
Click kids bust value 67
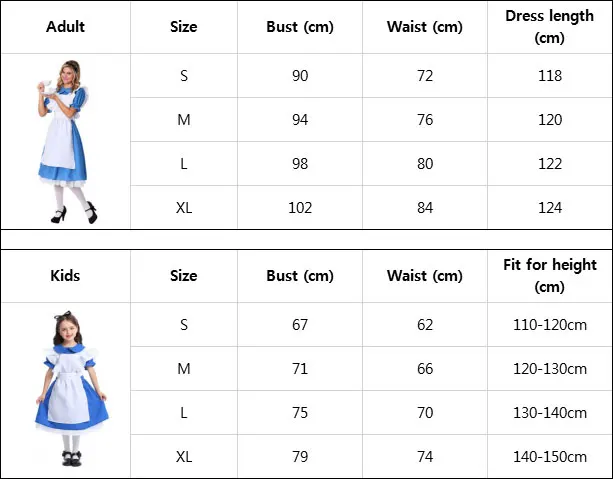pos(300,325)
